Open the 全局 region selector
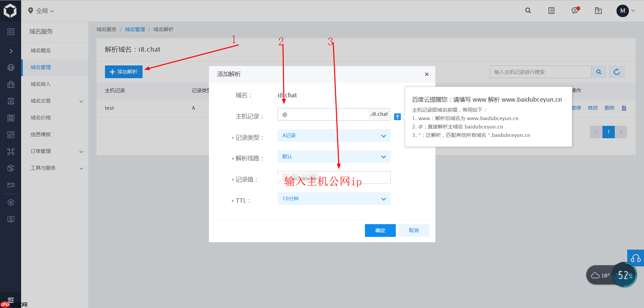This screenshot has height=308, width=644. [40, 10]
